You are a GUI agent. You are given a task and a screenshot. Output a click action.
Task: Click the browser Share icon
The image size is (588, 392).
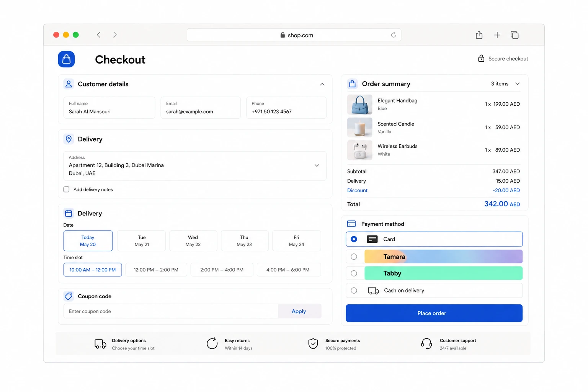tap(479, 35)
